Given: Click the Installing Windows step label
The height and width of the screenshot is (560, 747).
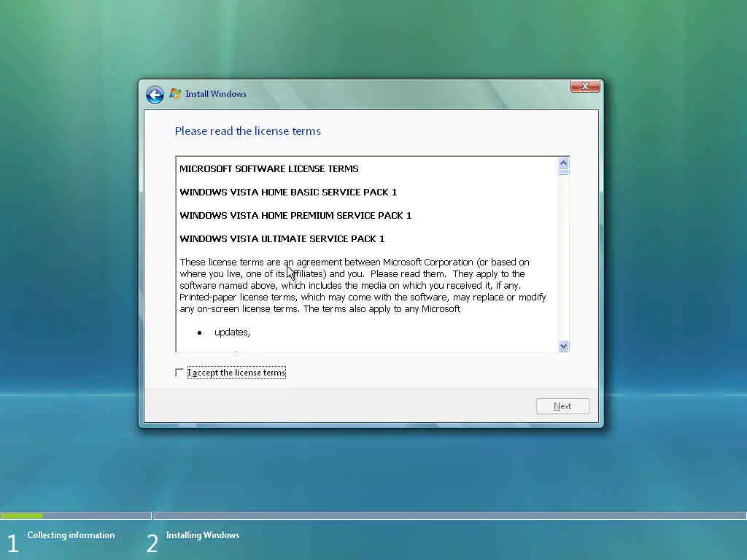Looking at the screenshot, I should [203, 535].
